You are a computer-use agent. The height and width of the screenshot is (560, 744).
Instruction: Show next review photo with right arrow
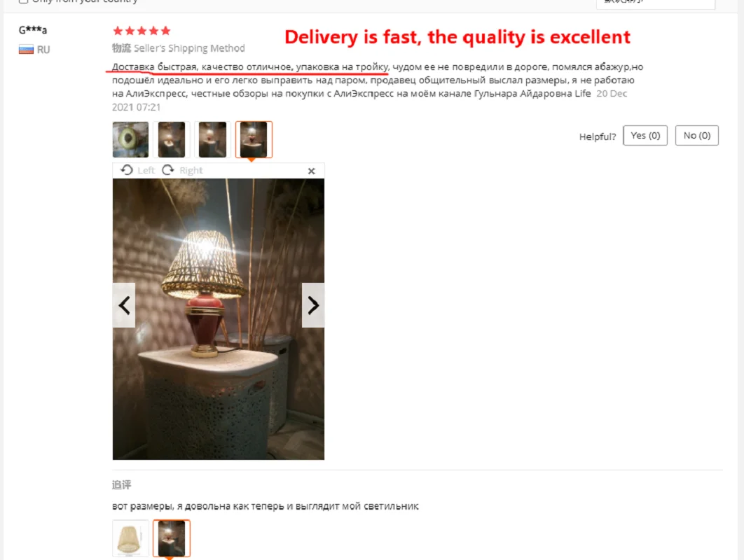click(x=313, y=305)
